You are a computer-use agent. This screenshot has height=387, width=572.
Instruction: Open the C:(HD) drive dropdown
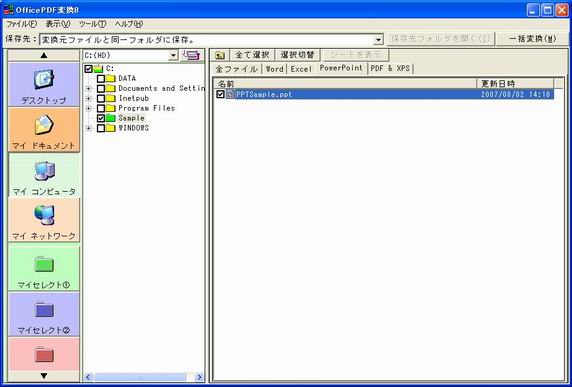coord(173,56)
